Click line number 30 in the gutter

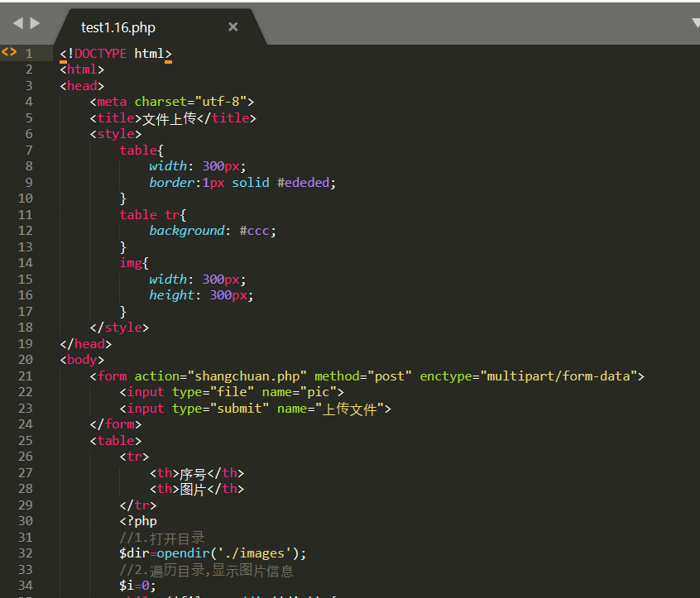pos(26,521)
